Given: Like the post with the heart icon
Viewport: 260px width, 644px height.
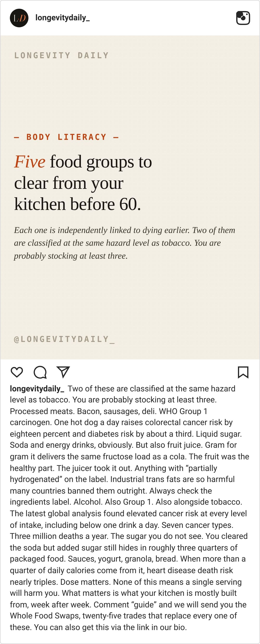Looking at the screenshot, I should (x=17, y=372).
